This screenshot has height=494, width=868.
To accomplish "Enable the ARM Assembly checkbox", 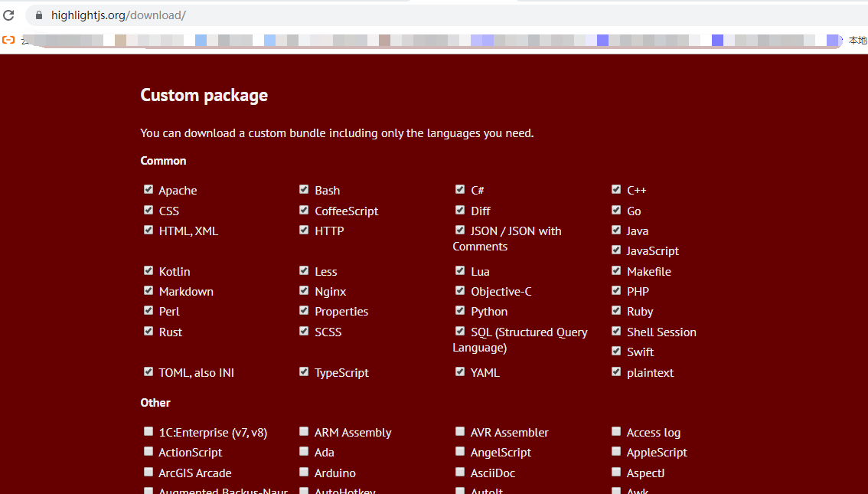I will point(304,431).
